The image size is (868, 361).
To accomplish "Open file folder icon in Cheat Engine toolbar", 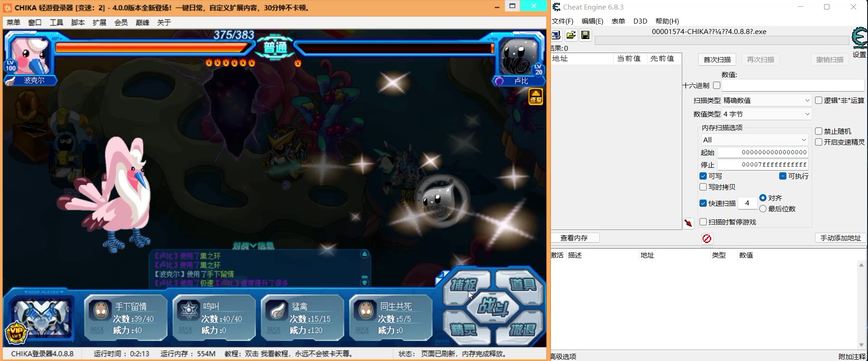I will point(571,35).
